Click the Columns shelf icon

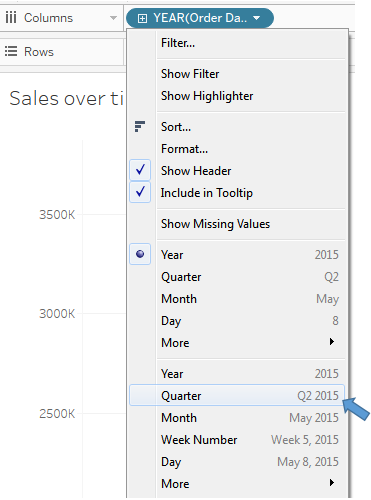click(11, 17)
